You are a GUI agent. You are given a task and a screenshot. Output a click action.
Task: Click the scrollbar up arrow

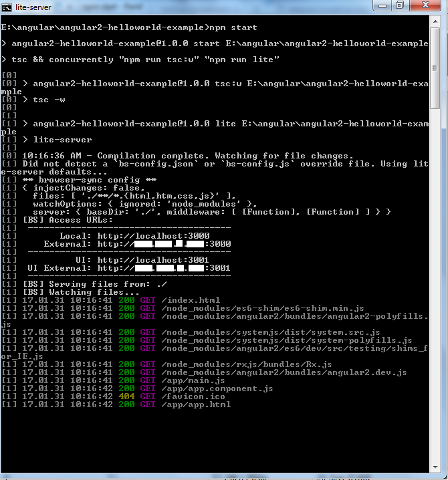click(x=435, y=21)
